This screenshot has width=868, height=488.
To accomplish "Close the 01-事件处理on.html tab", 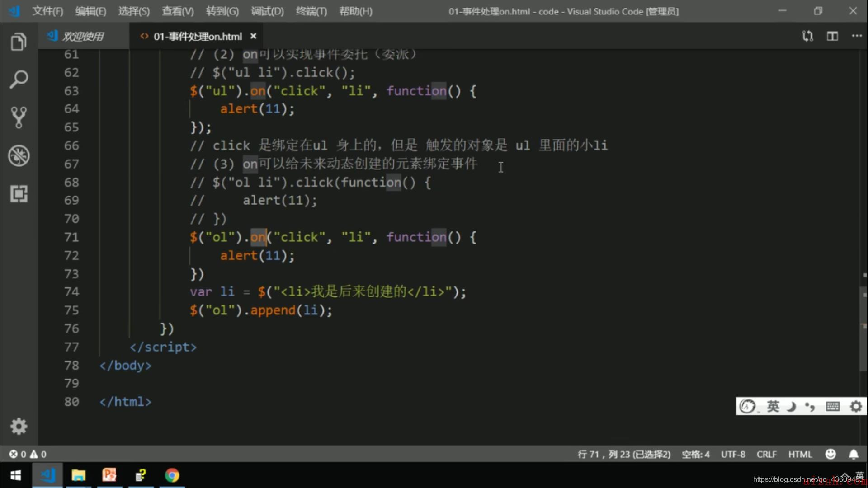I will tap(253, 36).
